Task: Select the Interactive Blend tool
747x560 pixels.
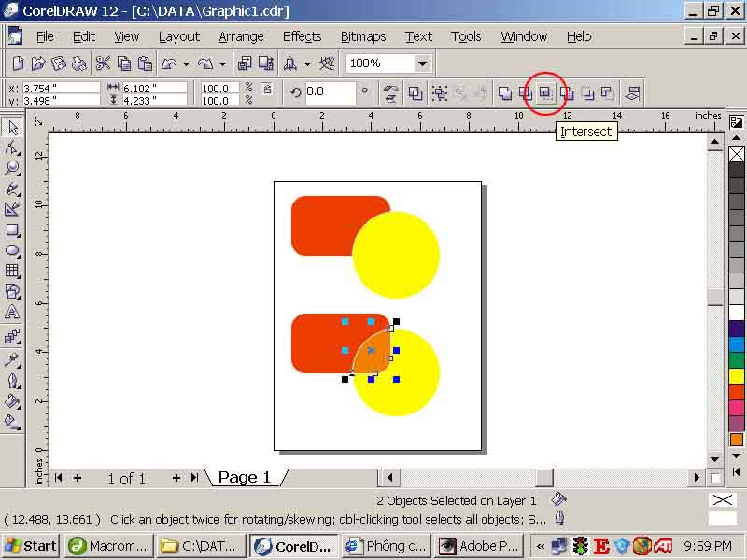Action: [12, 336]
